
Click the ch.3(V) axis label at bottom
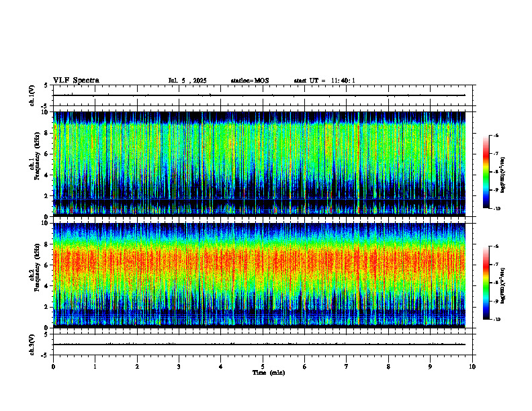32,345
